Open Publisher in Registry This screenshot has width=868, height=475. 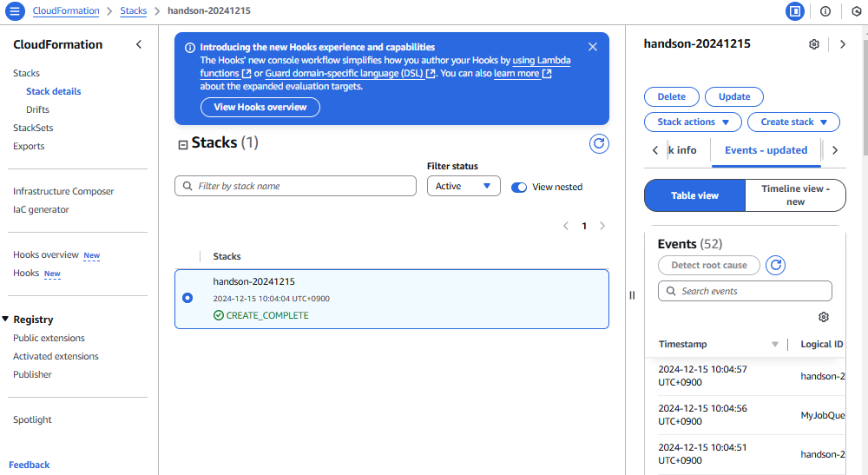32,374
